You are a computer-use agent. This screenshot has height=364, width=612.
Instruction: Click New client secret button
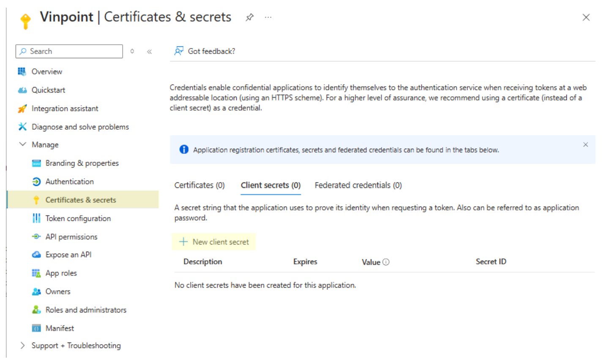click(x=214, y=242)
